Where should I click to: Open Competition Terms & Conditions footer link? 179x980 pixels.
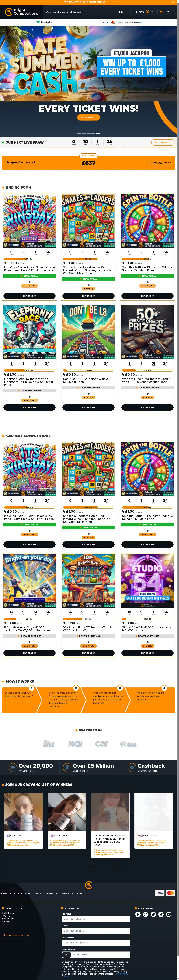[64, 893]
